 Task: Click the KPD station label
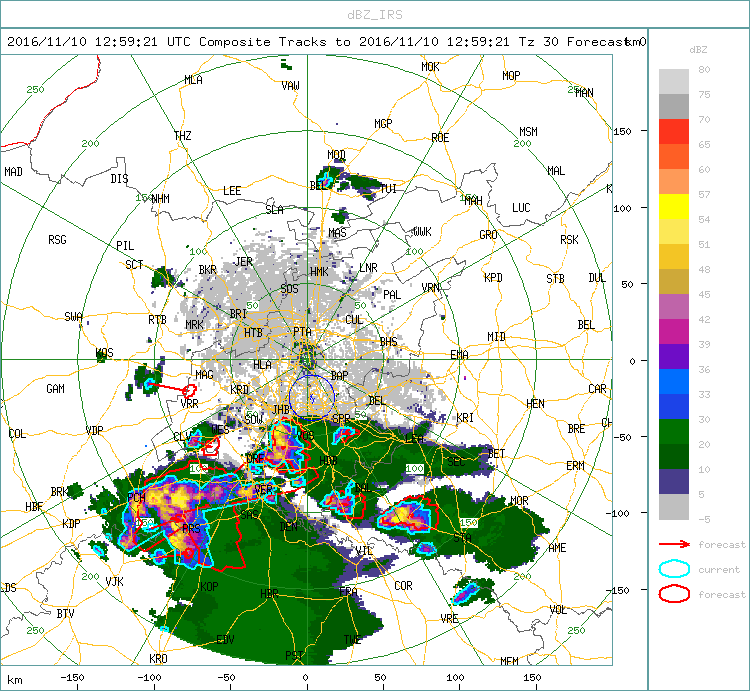(x=493, y=278)
